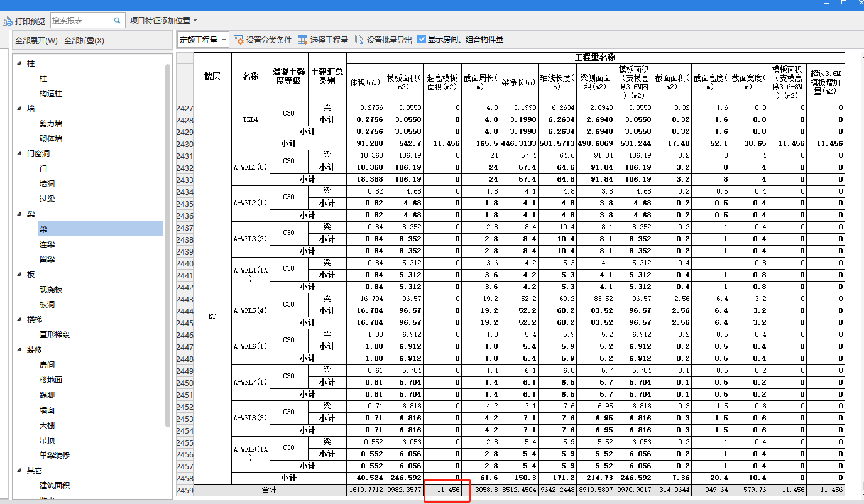The image size is (864, 504).
Task: Select 踢脚 in the tree
Action: tap(47, 395)
